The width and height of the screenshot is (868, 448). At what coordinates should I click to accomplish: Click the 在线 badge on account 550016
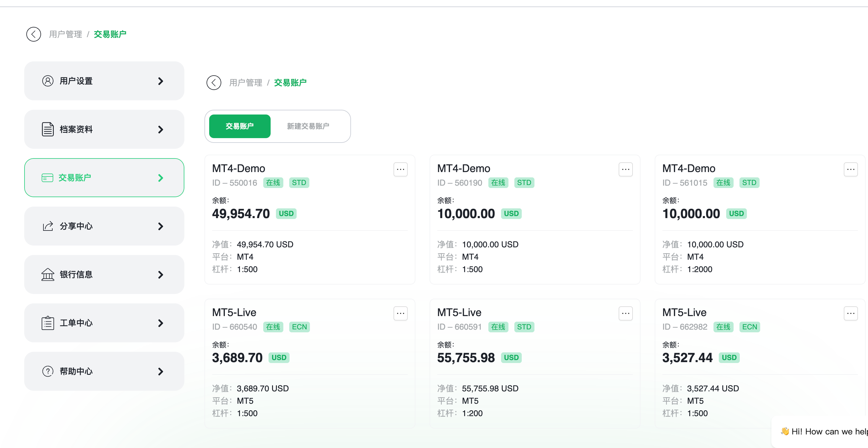tap(273, 183)
